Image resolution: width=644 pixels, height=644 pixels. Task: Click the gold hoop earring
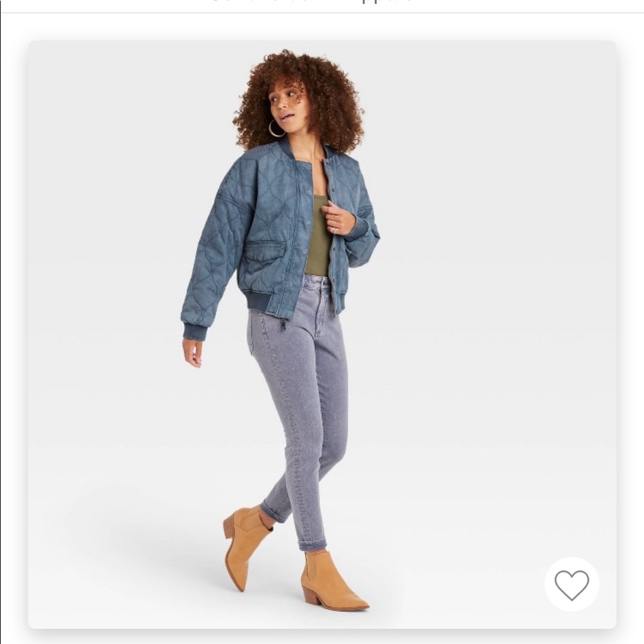point(277,128)
